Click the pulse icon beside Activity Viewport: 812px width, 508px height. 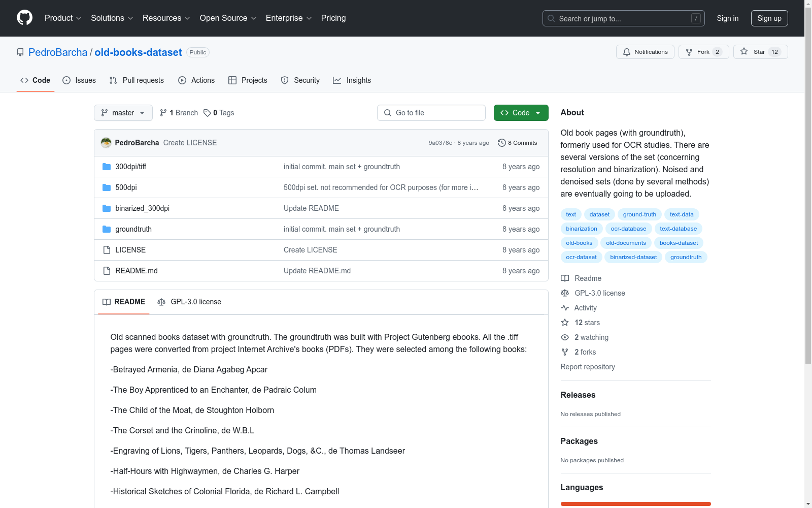point(565,308)
